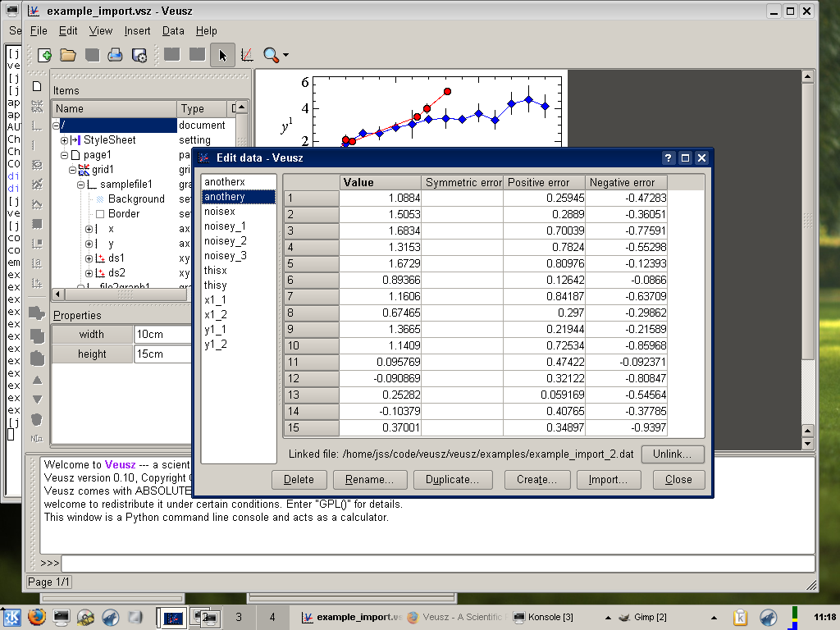The width and height of the screenshot is (840, 630).
Task: Expand the y axis tree node
Action: [x=89, y=244]
